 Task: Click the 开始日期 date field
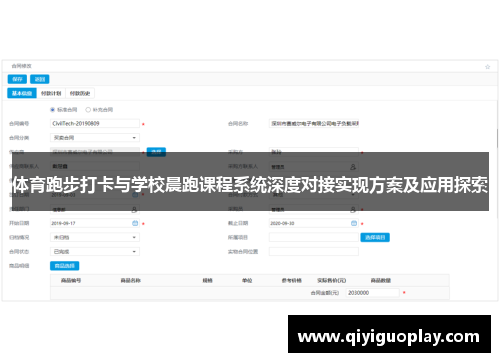[95, 223]
